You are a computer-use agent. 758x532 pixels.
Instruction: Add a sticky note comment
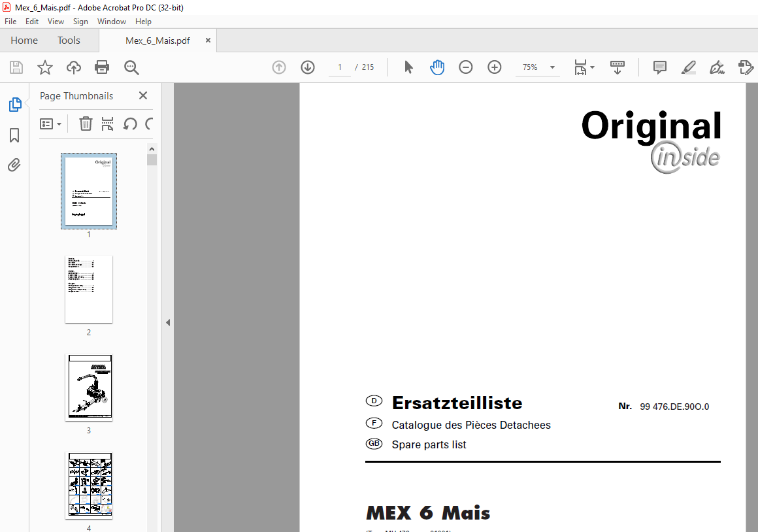tap(660, 67)
